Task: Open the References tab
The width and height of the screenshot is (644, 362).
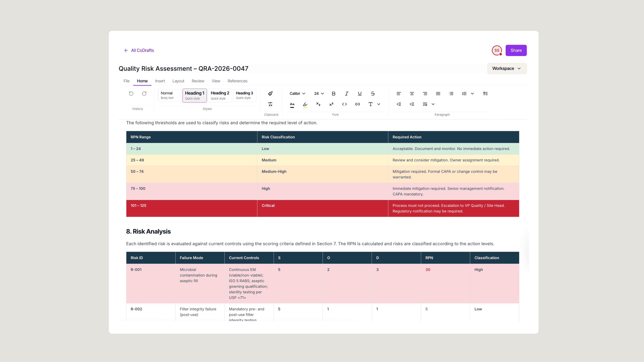Action: click(237, 81)
